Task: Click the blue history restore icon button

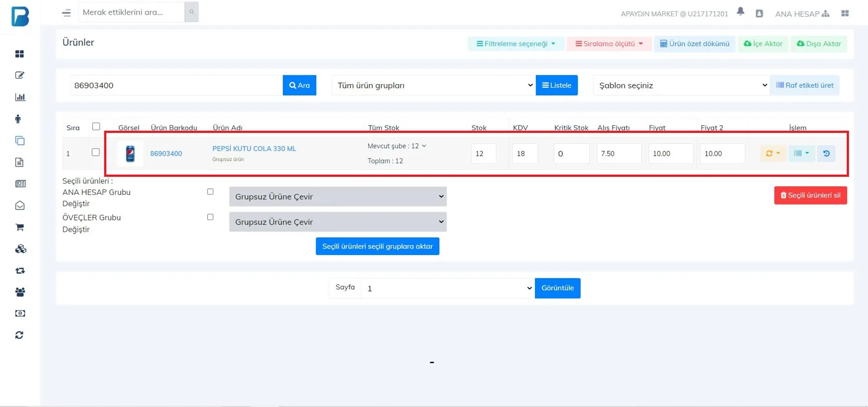Action: 826,154
